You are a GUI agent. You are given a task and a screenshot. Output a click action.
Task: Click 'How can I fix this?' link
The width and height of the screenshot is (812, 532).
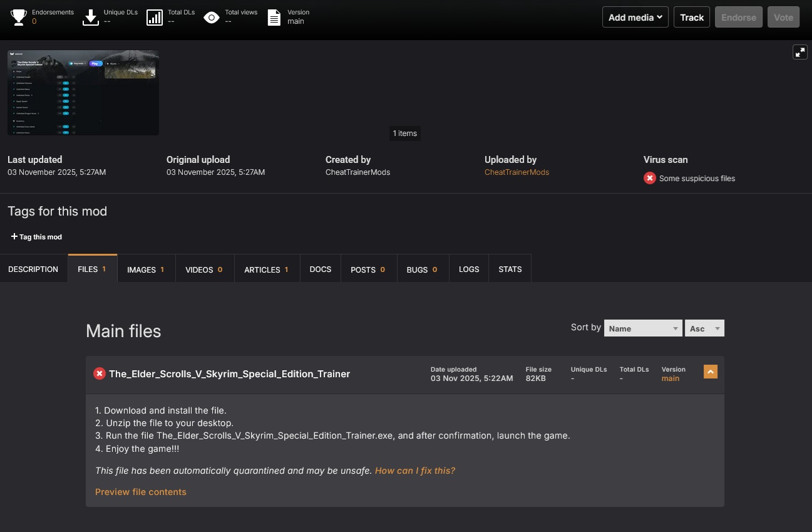(415, 471)
